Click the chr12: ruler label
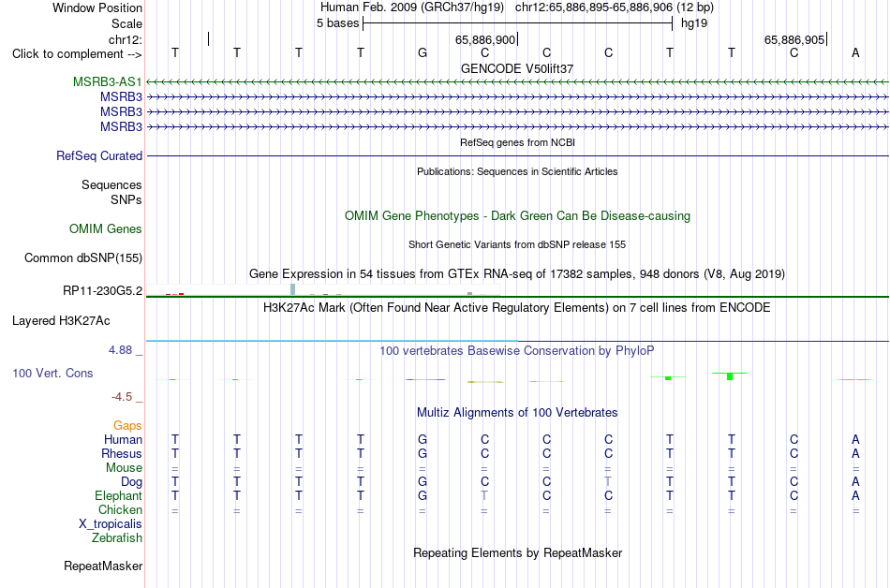 (x=126, y=39)
